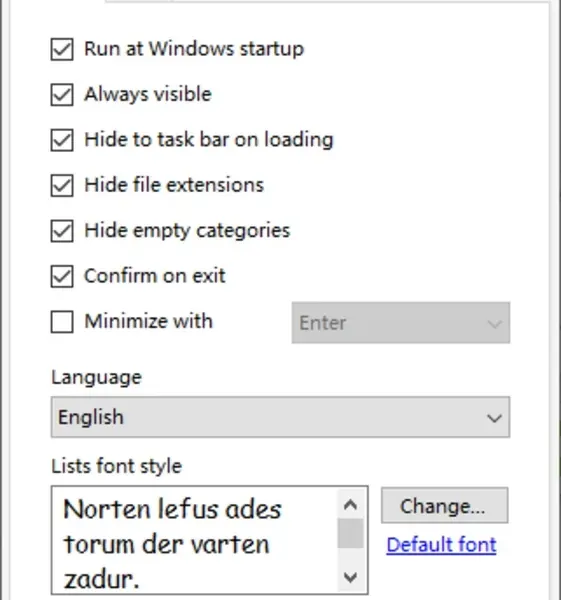Open the Language dropdown showing English
This screenshot has height=600, width=561.
click(x=280, y=417)
